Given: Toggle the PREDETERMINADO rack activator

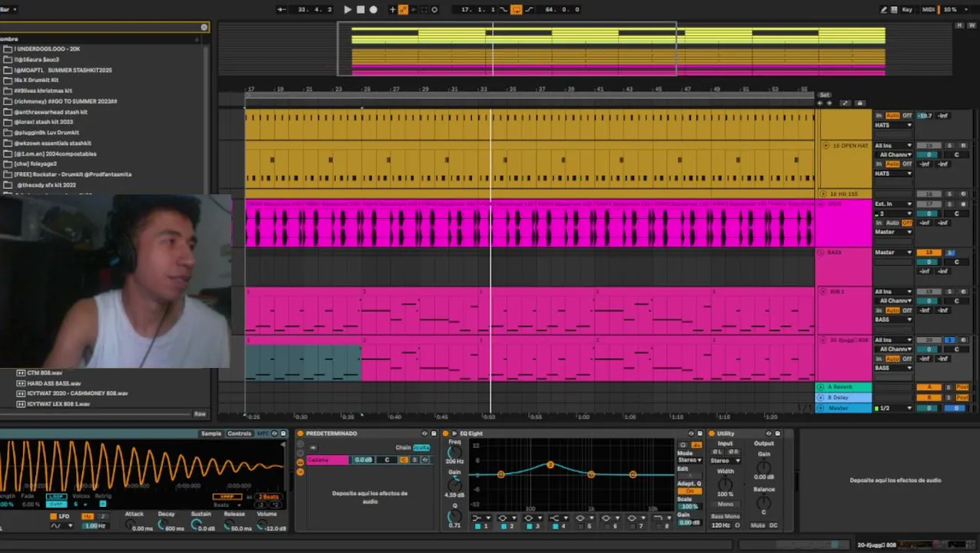Looking at the screenshot, I should [x=301, y=433].
